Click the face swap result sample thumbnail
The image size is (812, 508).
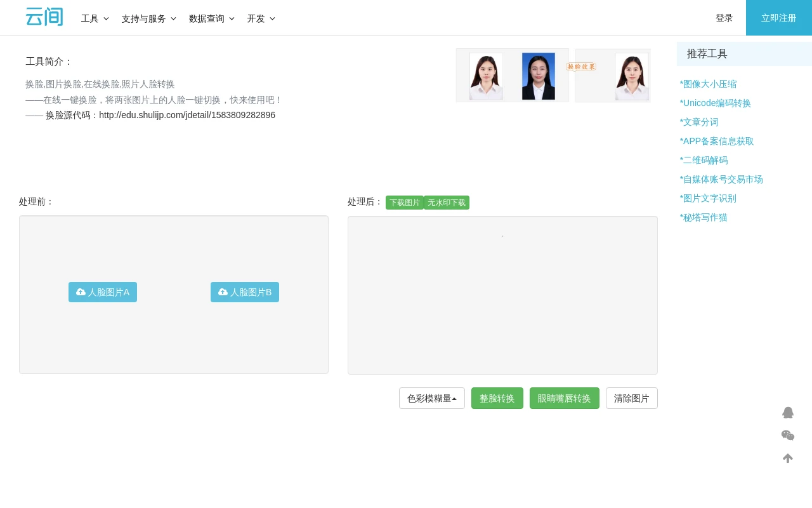click(x=631, y=76)
